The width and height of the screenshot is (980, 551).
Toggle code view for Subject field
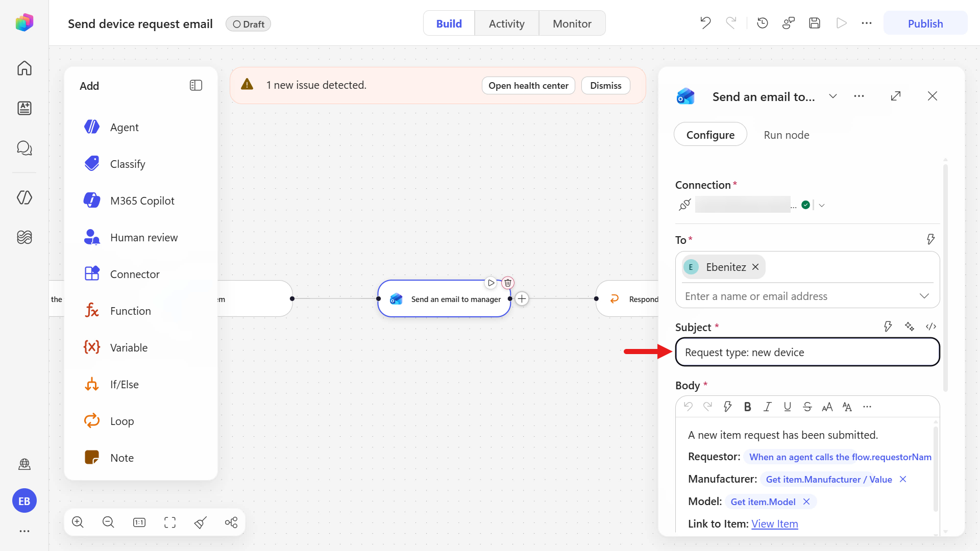point(931,327)
